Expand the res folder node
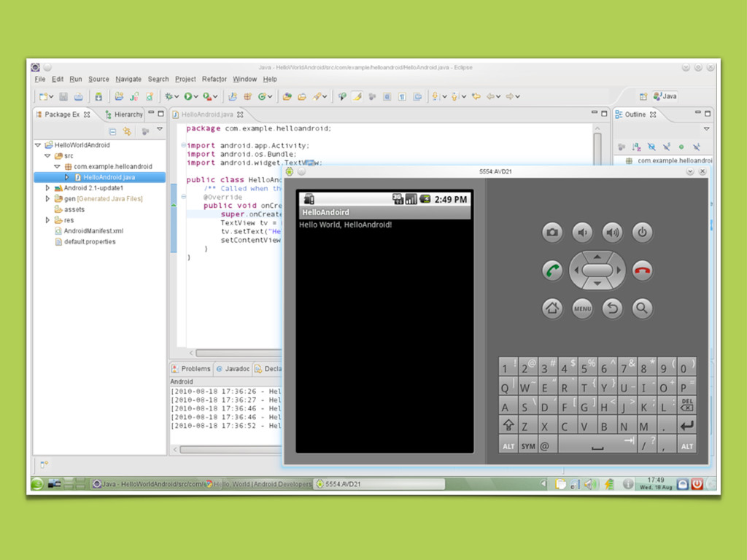This screenshot has height=560, width=747. point(47,220)
